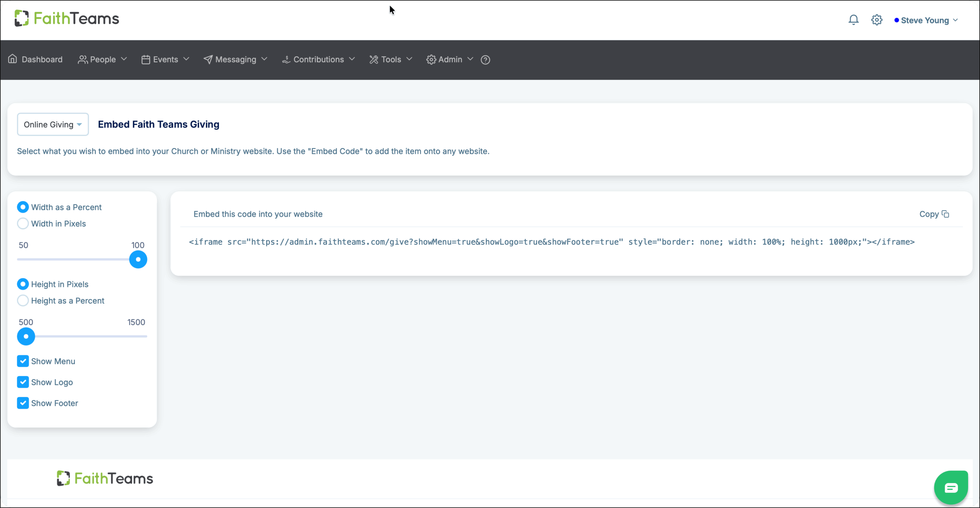Click the Events menu item
The height and width of the screenshot is (508, 980).
[x=165, y=59]
